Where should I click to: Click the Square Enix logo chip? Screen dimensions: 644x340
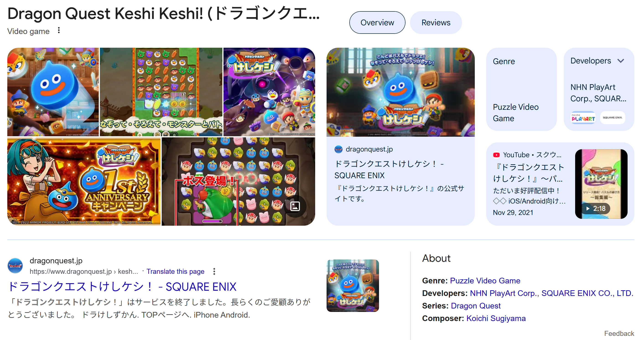[612, 118]
